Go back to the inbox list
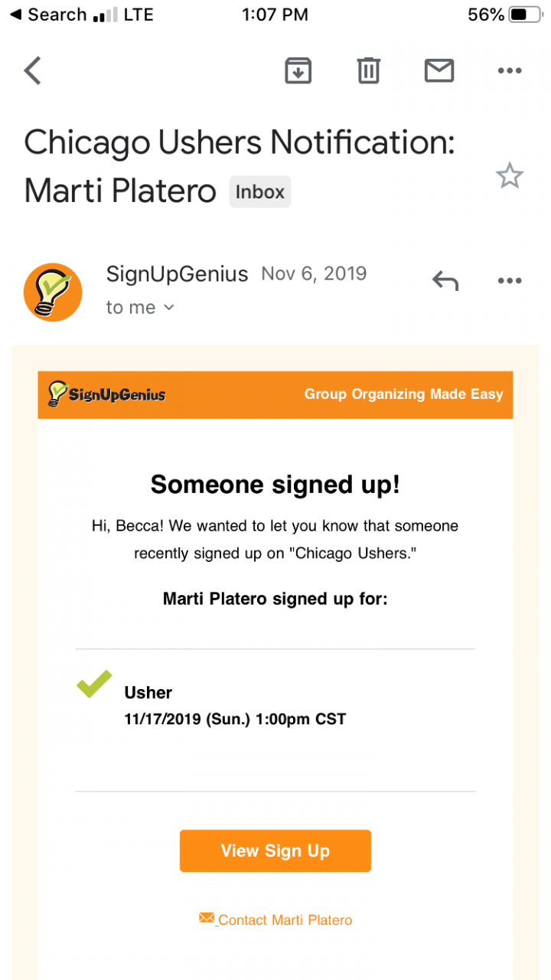This screenshot has width=551, height=980. (x=33, y=71)
